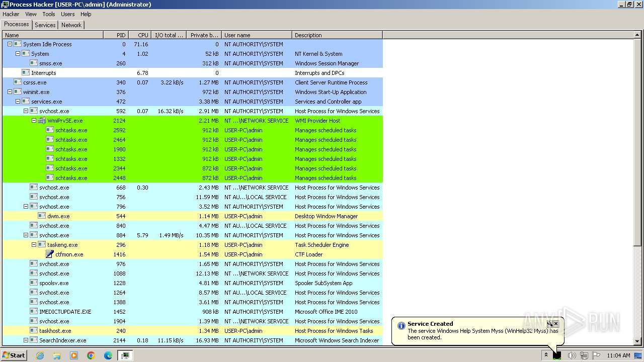Image resolution: width=644 pixels, height=362 pixels.
Task: Show hidden tray icons arrow
Action: (546, 355)
